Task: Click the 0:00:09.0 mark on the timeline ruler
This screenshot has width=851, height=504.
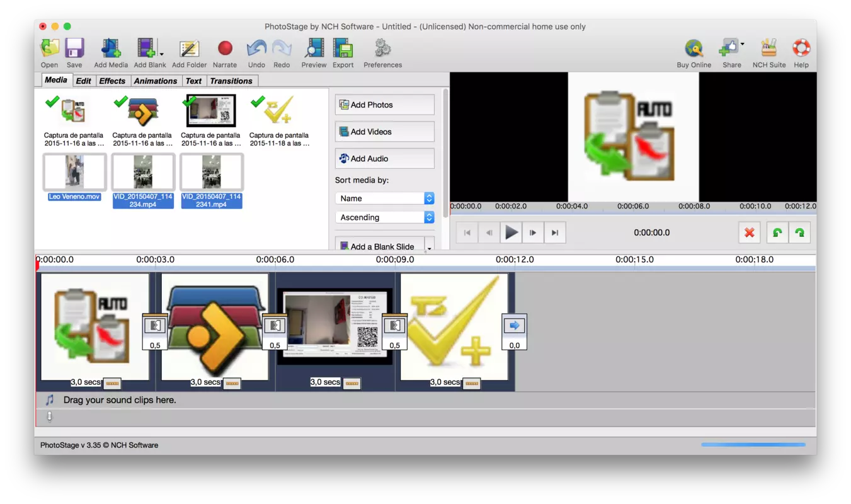Action: tap(395, 260)
